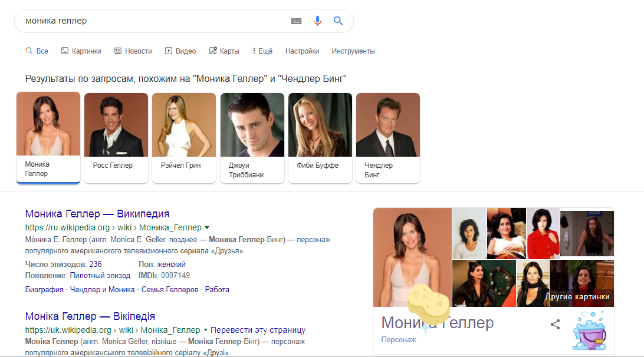Screen dimensions: 644x357
Task: Select the Фиби Буффе character card
Action: coord(320,137)
